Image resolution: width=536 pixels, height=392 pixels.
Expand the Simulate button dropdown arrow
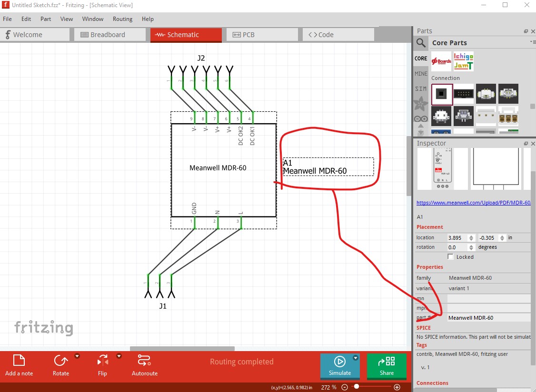click(x=355, y=358)
